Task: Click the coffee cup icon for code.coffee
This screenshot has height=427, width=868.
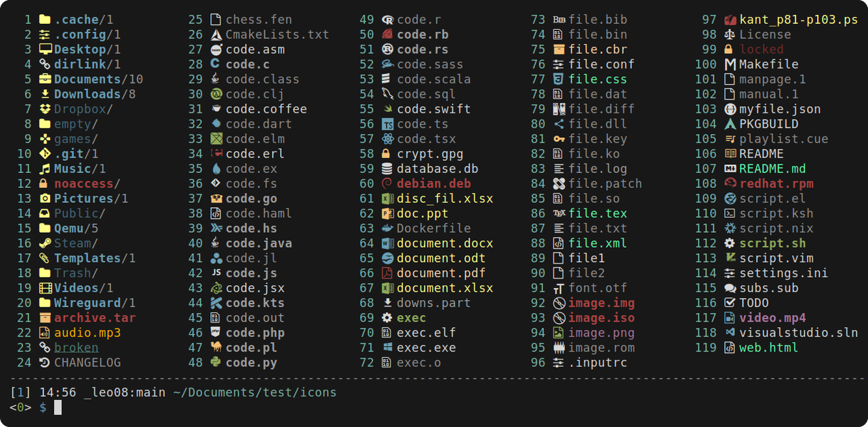Action: tap(216, 109)
